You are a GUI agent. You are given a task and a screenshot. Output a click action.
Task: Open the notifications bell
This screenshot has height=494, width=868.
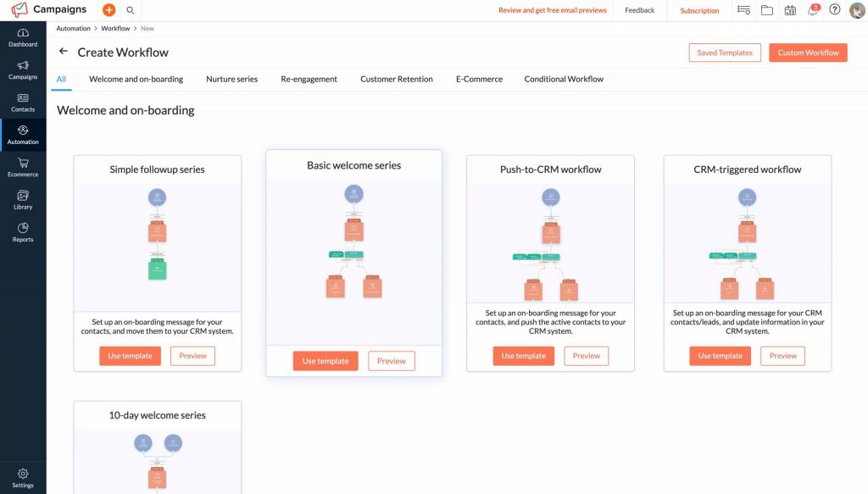[x=813, y=9]
